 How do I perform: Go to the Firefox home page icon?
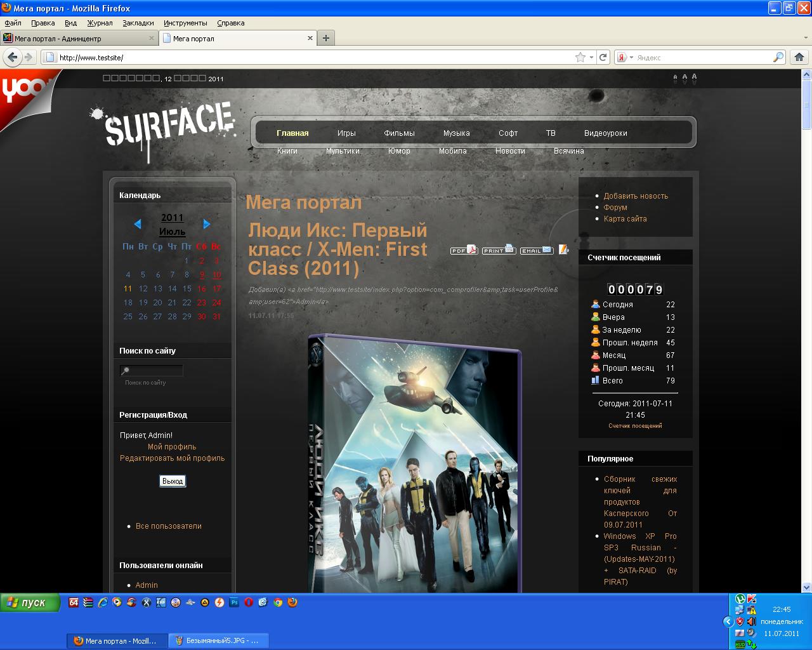click(799, 57)
